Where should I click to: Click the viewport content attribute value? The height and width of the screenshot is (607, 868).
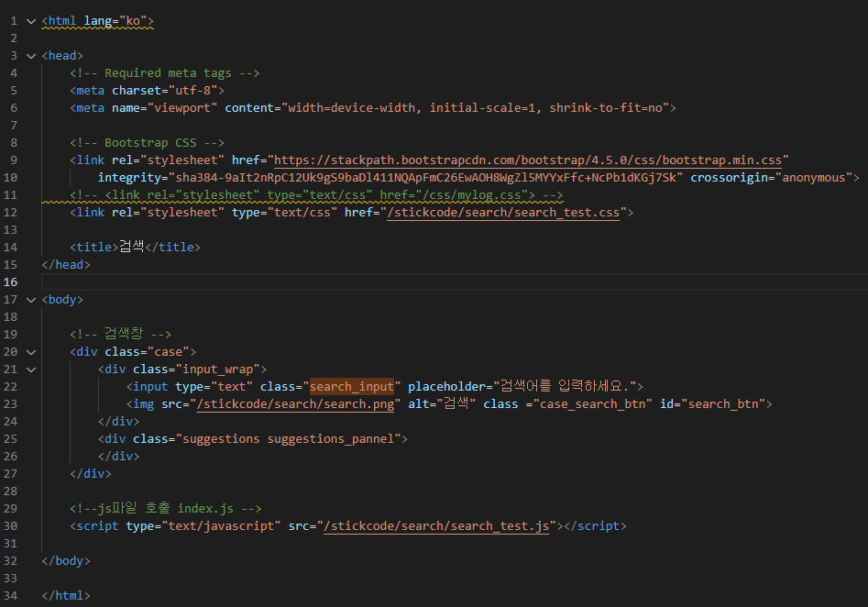pos(475,108)
